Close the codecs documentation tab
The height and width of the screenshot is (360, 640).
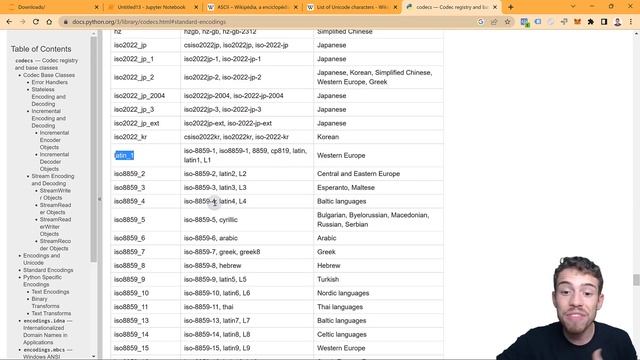495,7
